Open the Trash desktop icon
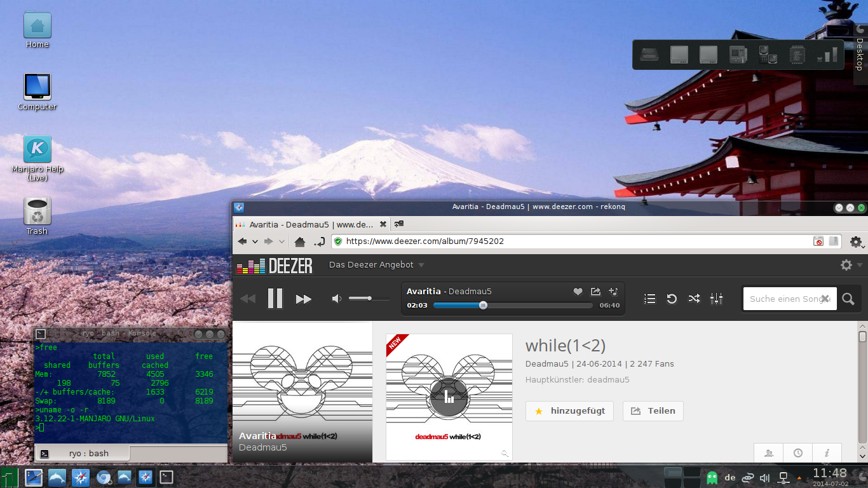 click(x=37, y=216)
